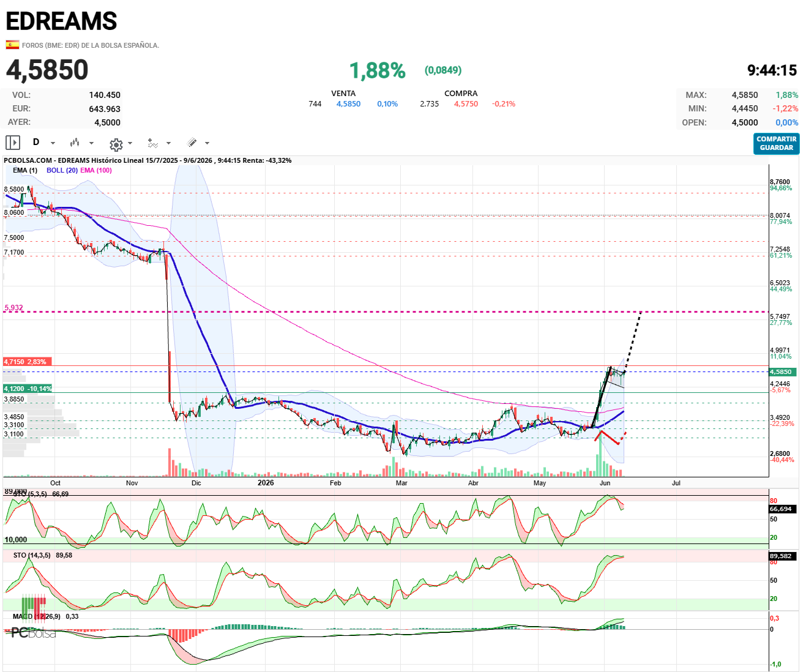Expand the drawing tools dropdown arrow
The image size is (806, 672).
207,143
